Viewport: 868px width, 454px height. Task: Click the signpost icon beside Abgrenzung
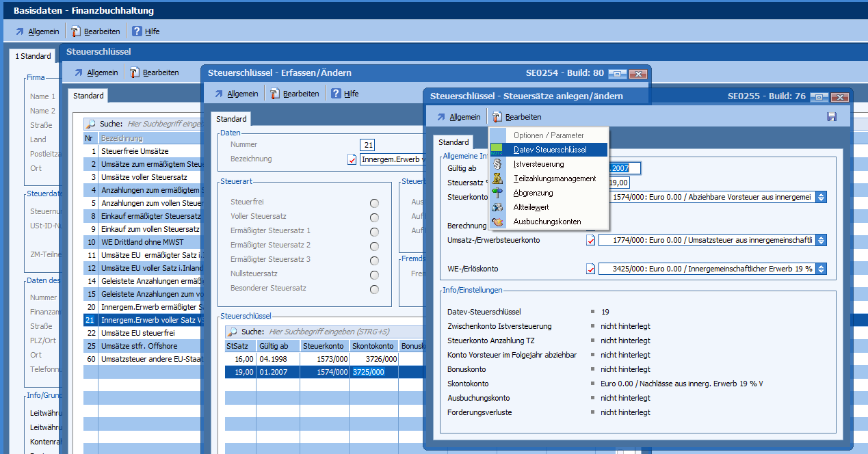pyautogui.click(x=498, y=193)
